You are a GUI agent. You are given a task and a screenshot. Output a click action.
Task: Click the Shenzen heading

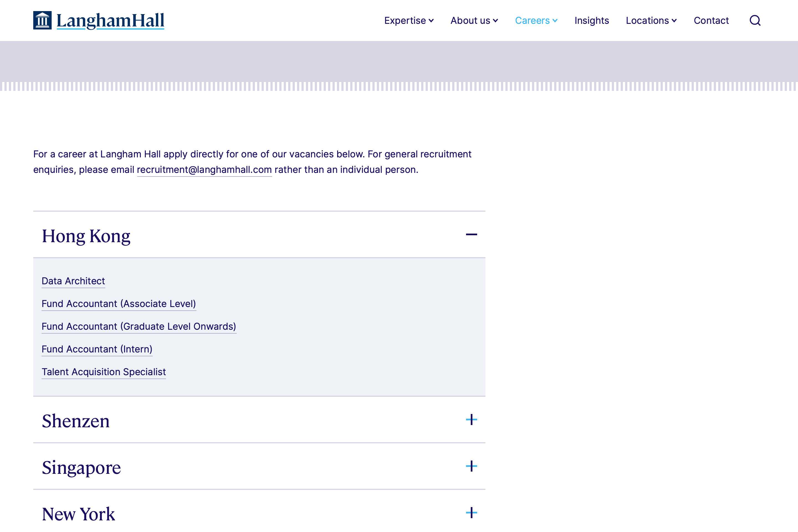click(76, 421)
